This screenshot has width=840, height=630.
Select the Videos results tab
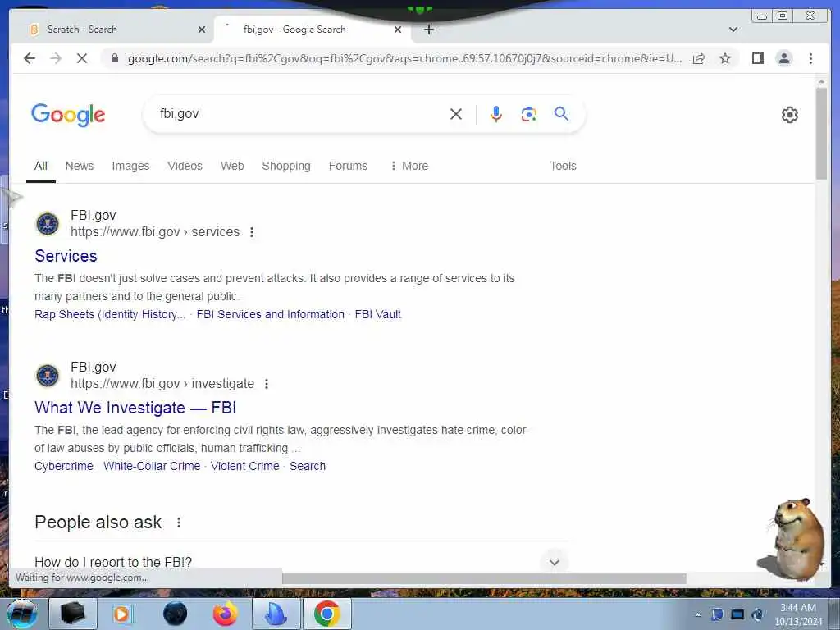tap(185, 166)
